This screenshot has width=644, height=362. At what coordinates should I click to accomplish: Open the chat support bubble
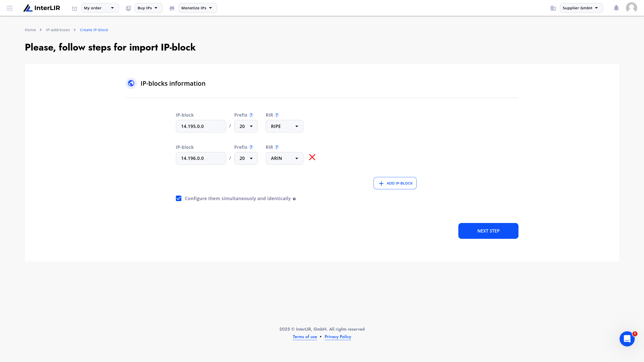[x=627, y=339]
